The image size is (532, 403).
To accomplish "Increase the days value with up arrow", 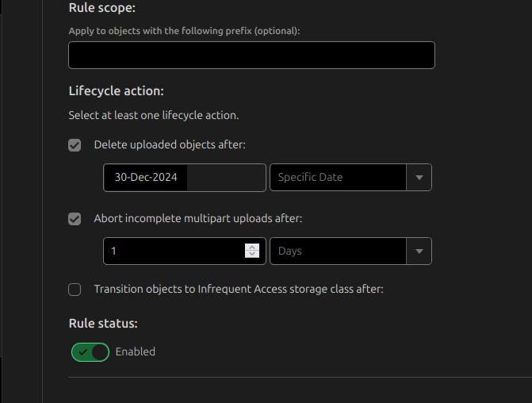I will click(252, 247).
